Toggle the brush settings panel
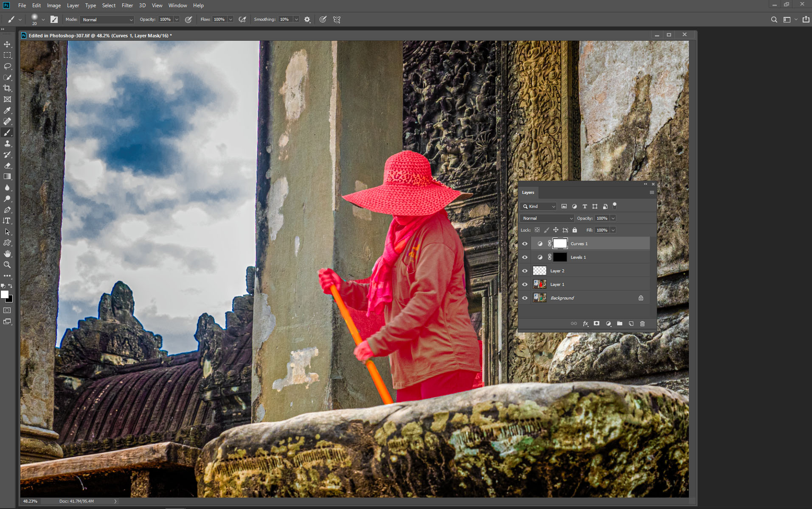 pyautogui.click(x=54, y=20)
